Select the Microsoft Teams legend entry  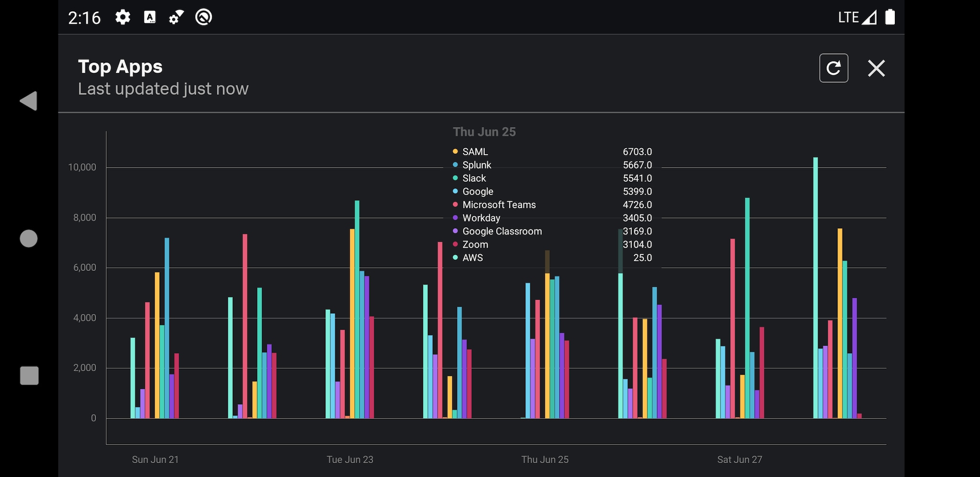pyautogui.click(x=552, y=204)
